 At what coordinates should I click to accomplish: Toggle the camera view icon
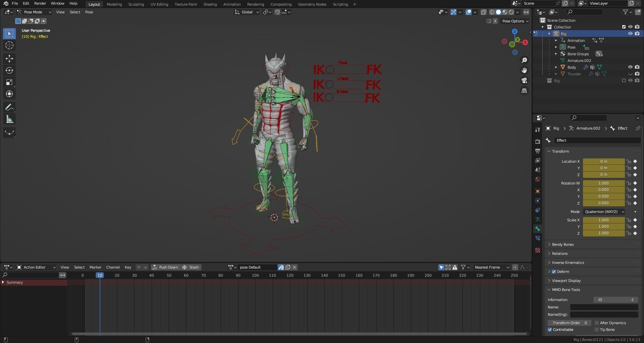point(524,80)
